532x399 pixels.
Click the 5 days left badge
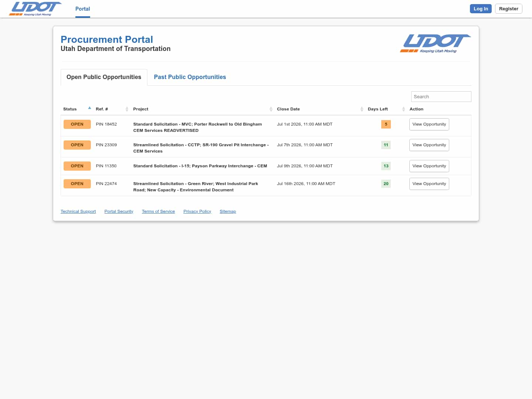pos(386,124)
